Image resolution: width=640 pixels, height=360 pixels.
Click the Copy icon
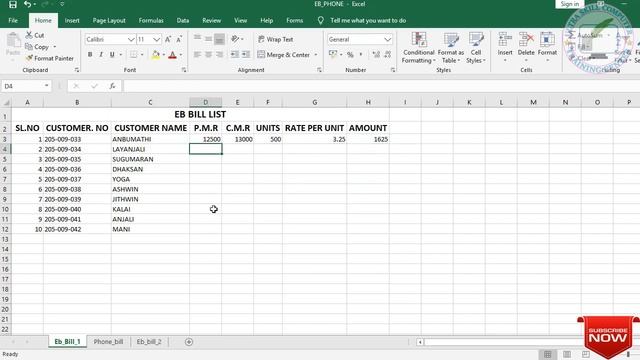pos(29,47)
